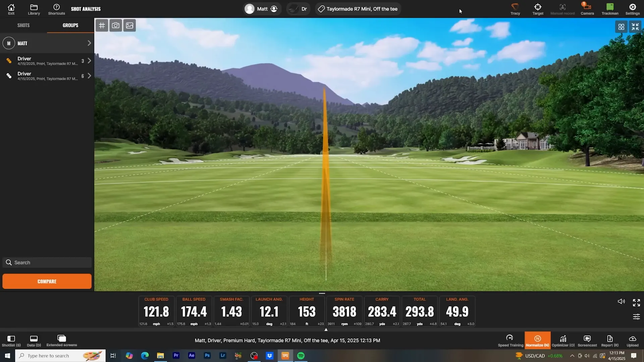Collapse the 3D view fullscreen
The height and width of the screenshot is (362, 644).
point(635,27)
